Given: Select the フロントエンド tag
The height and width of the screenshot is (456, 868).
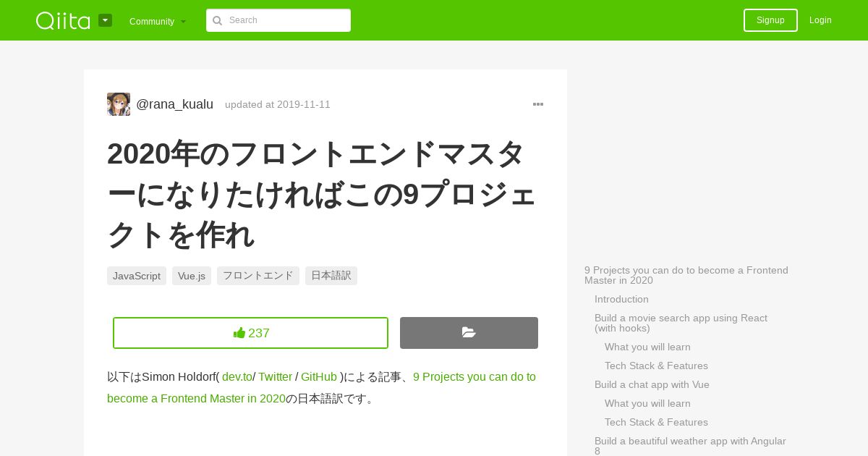Looking at the screenshot, I should [258, 276].
